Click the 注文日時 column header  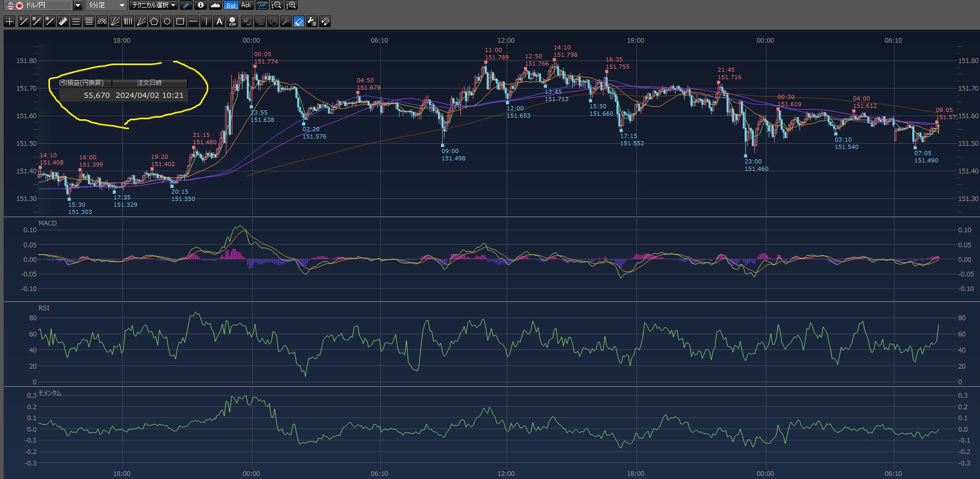tap(149, 83)
